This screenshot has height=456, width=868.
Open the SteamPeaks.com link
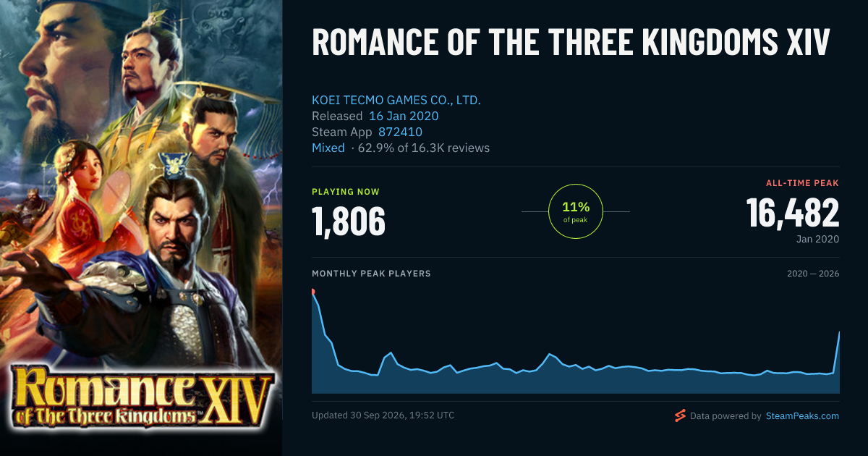click(x=803, y=416)
